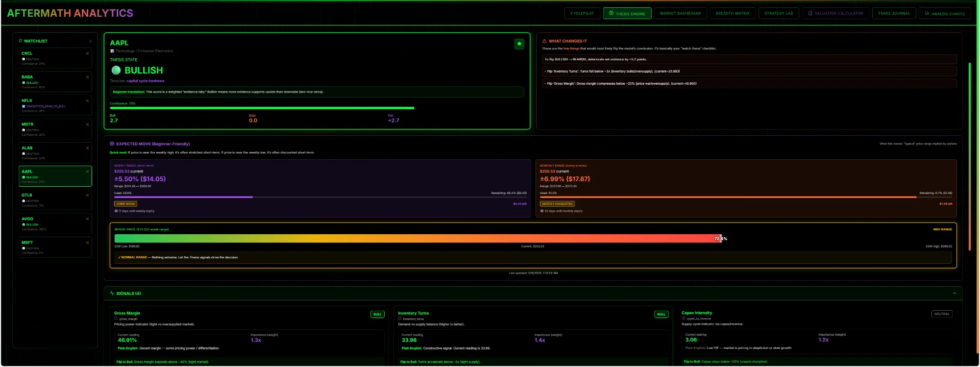The height and width of the screenshot is (367, 980).
Task: Click the ±5.50% ($14.05) weekly value
Action: (140, 179)
